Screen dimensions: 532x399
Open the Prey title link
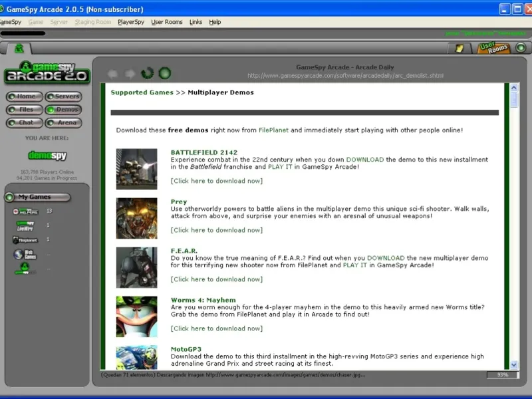179,201
